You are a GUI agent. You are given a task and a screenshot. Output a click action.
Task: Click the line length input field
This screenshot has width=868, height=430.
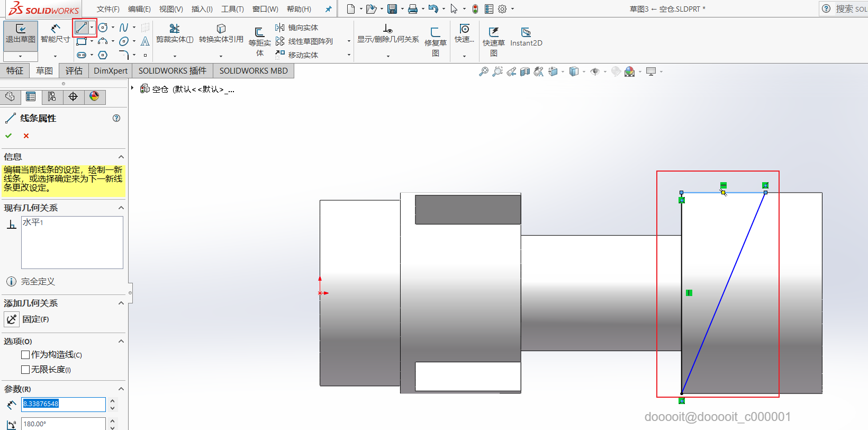click(64, 404)
